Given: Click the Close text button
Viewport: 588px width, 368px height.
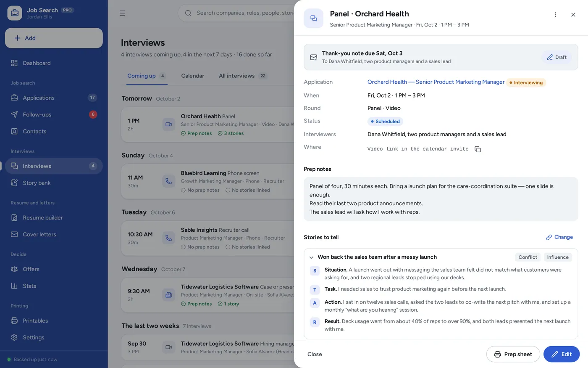Looking at the screenshot, I should coord(315,354).
